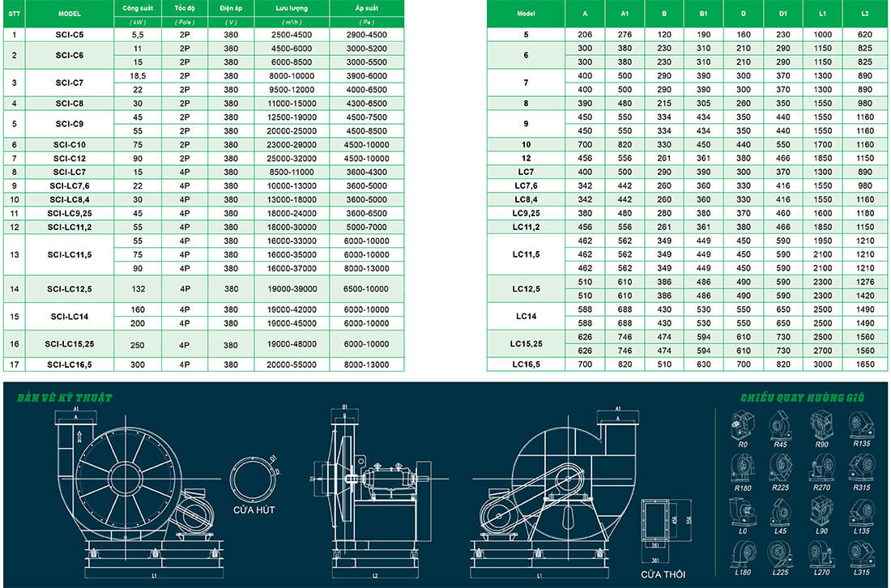891x588 pixels.
Task: Expand the SCI-LC11,5 model entries
Action: point(71,256)
